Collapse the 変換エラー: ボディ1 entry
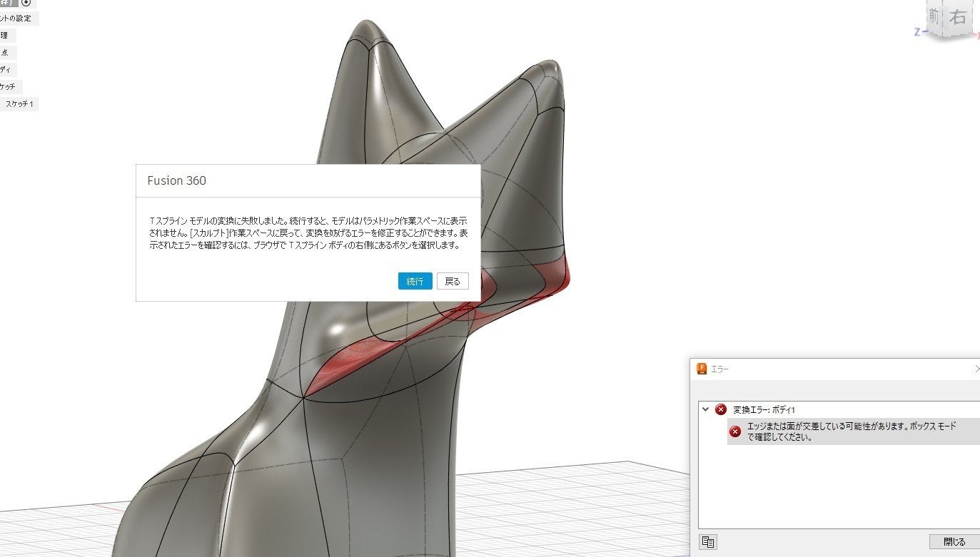Image resolution: width=980 pixels, height=557 pixels. click(x=706, y=409)
